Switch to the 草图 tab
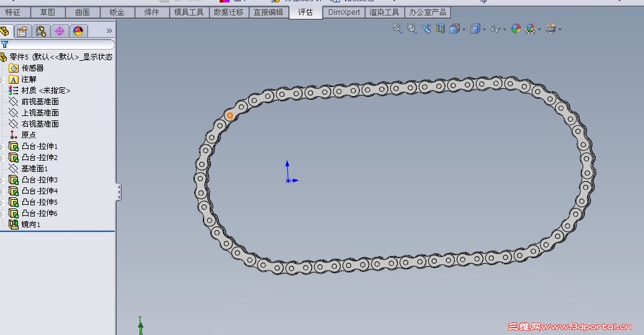The width and height of the screenshot is (644, 335). [48, 12]
